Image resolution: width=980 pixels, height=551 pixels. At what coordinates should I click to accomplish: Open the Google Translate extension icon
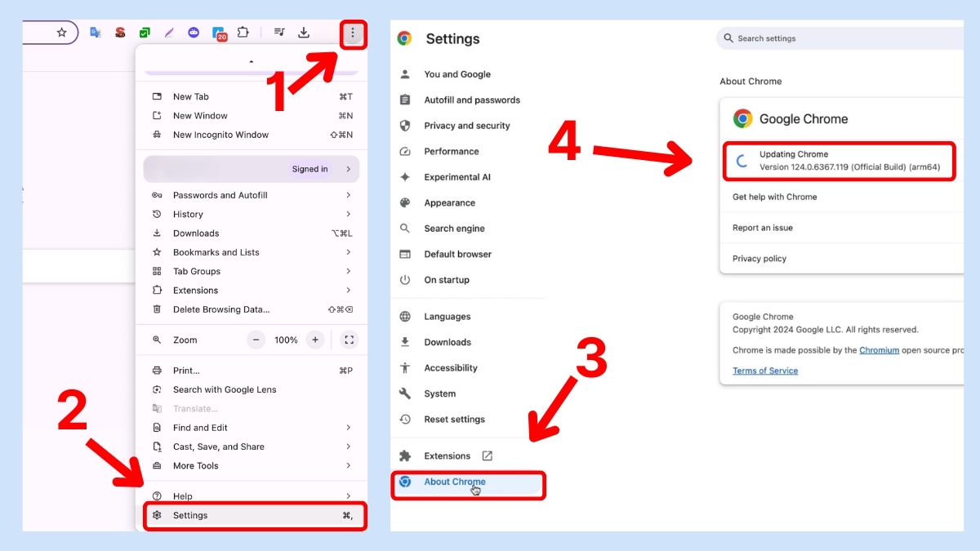point(96,33)
